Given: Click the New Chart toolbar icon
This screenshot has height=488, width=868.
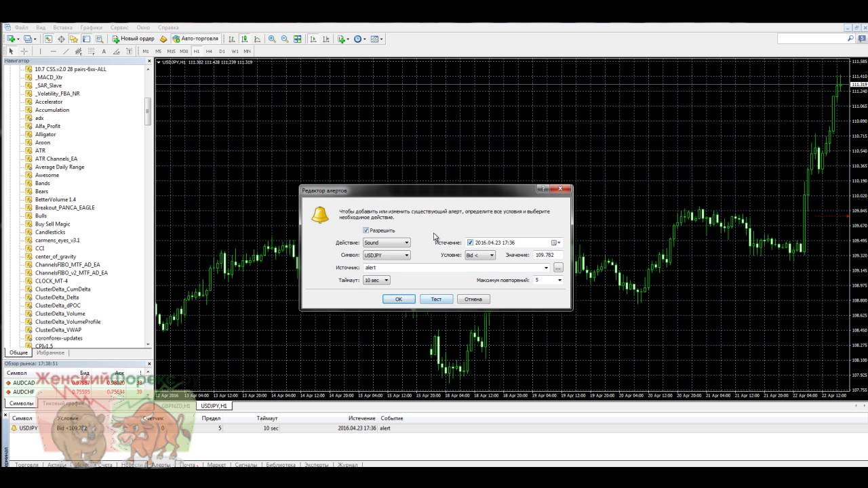Looking at the screenshot, I should pyautogui.click(x=10, y=39).
